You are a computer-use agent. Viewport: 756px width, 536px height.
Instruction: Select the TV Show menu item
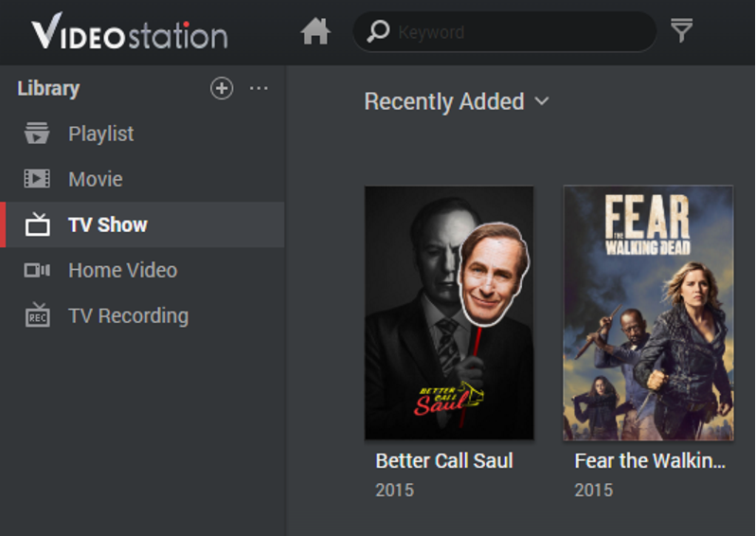108,224
